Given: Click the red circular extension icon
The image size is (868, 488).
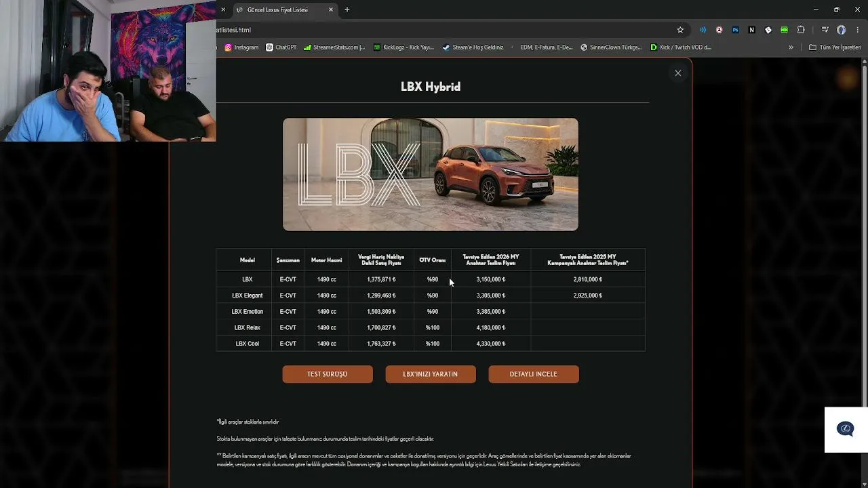Looking at the screenshot, I should [719, 30].
